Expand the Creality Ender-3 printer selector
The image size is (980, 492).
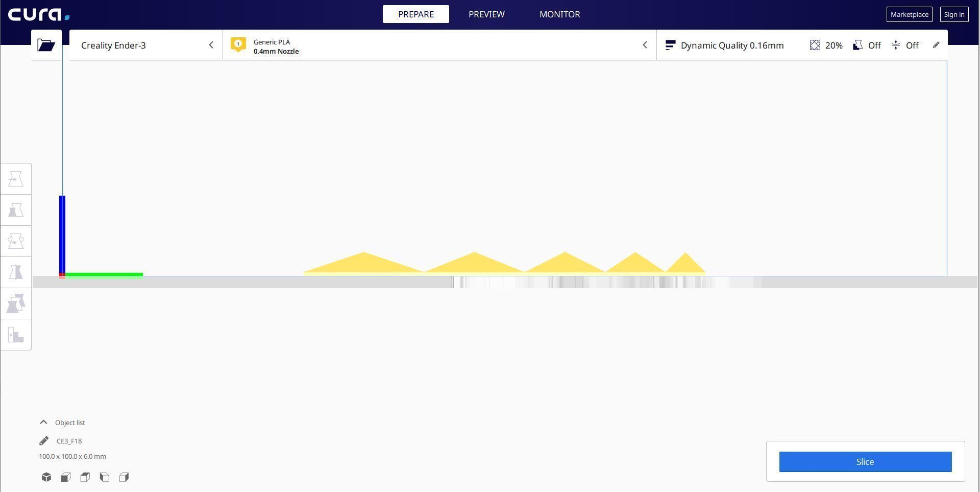point(146,45)
